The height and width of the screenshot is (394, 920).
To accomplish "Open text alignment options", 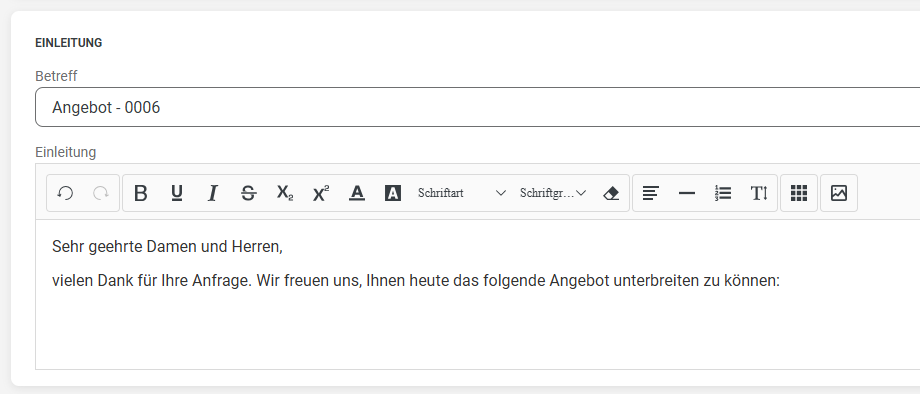I will click(651, 193).
